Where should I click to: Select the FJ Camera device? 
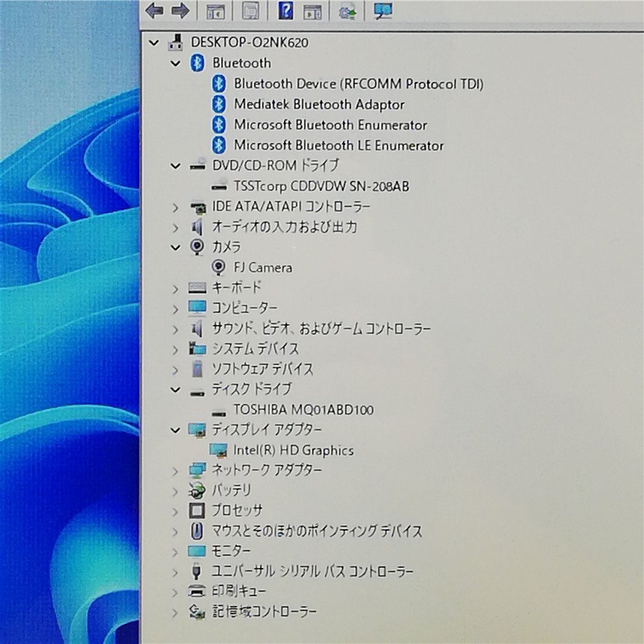click(263, 268)
